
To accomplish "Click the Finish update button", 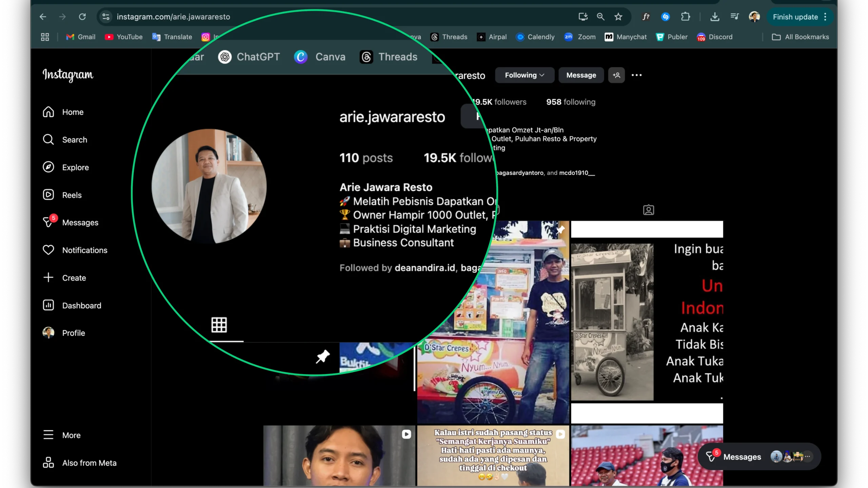I will [795, 17].
